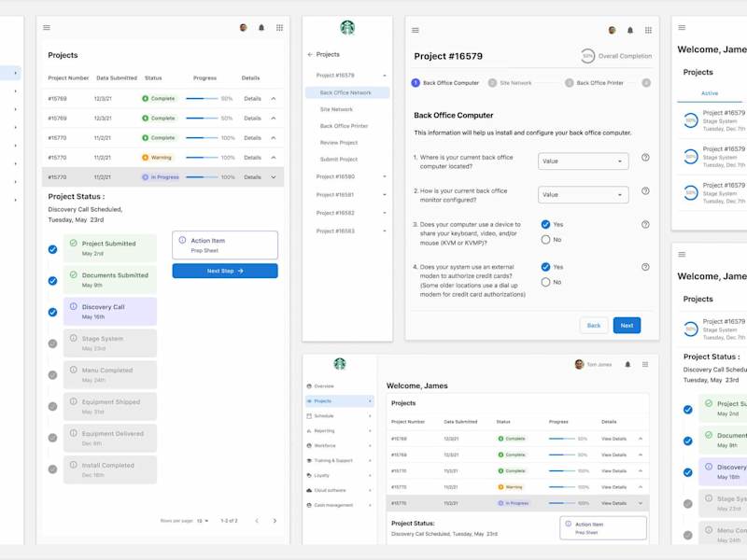Click help icon for external modem question
Viewport: 747px width, 560px height.
click(645, 267)
